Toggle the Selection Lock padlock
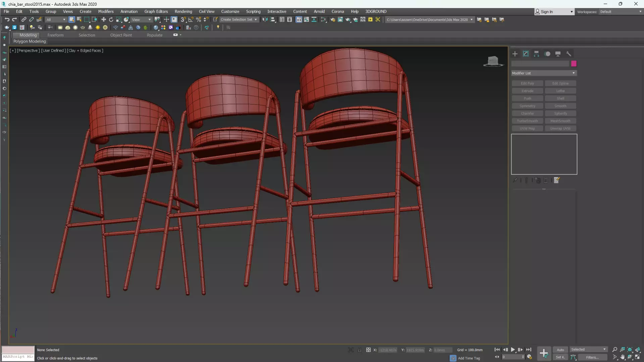The width and height of the screenshot is (644, 362). tap(359, 350)
